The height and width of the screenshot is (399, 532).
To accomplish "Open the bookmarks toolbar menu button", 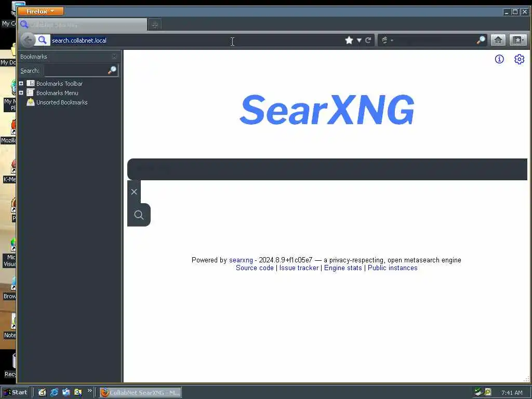I will pos(518,41).
